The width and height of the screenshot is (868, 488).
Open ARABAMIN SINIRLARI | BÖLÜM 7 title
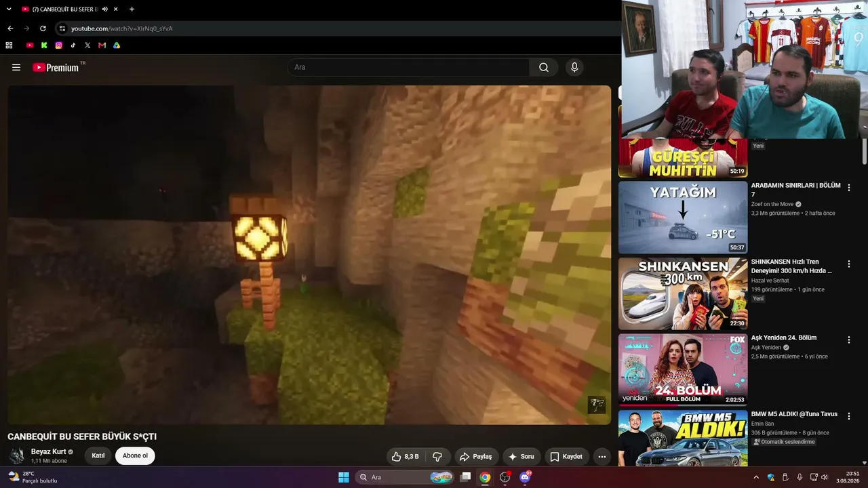[795, 190]
